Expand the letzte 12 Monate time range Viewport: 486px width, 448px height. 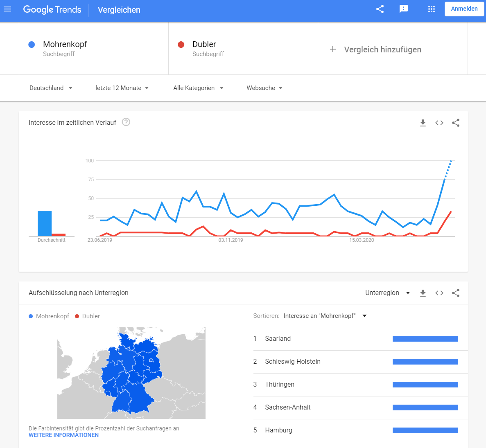pyautogui.click(x=122, y=88)
